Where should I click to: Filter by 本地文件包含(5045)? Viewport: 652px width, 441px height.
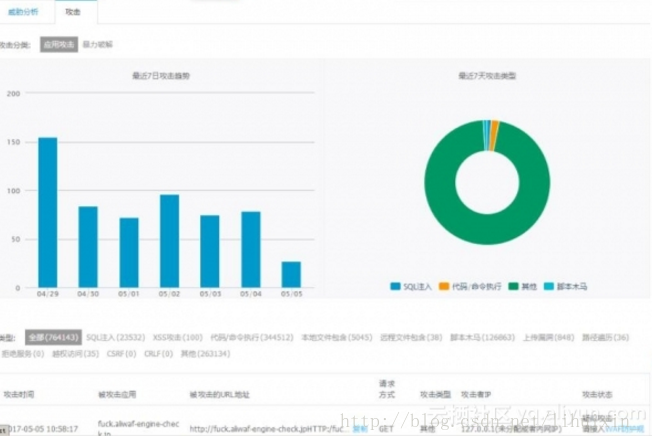(x=337, y=338)
